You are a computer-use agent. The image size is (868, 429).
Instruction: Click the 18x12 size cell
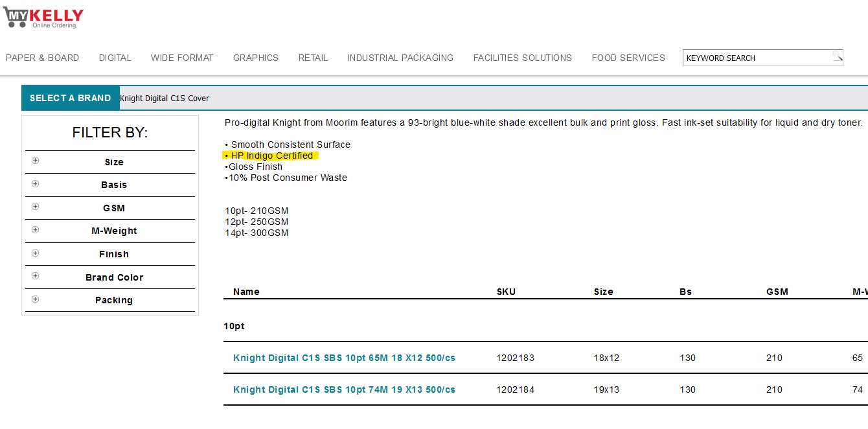[606, 358]
